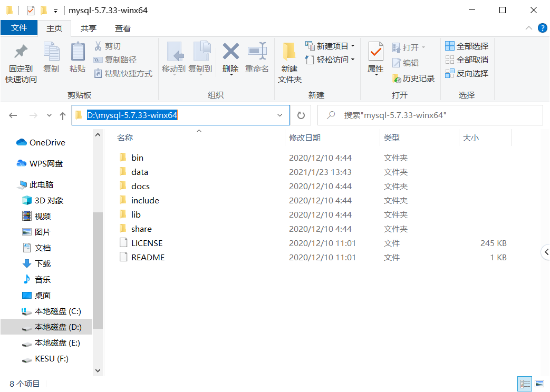
Task: Select the docs folder
Action: click(140, 186)
